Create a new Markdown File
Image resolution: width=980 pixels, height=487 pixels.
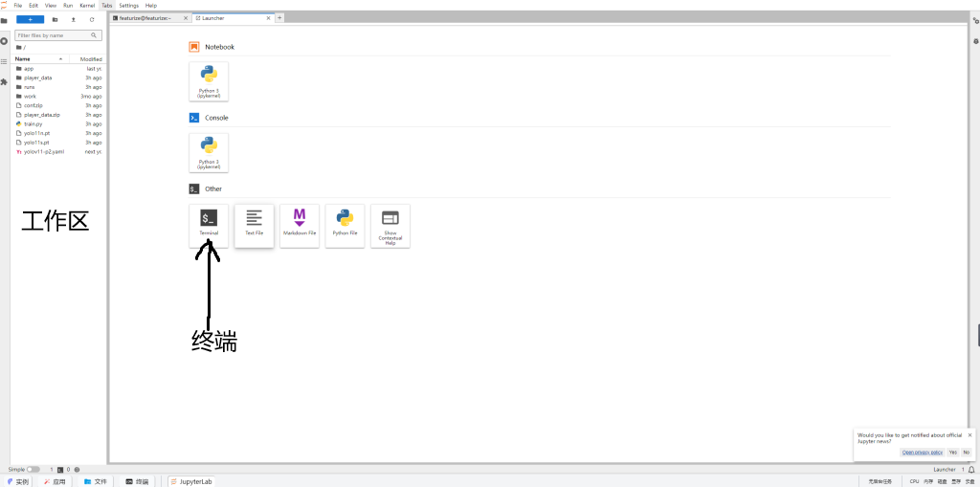(x=299, y=226)
